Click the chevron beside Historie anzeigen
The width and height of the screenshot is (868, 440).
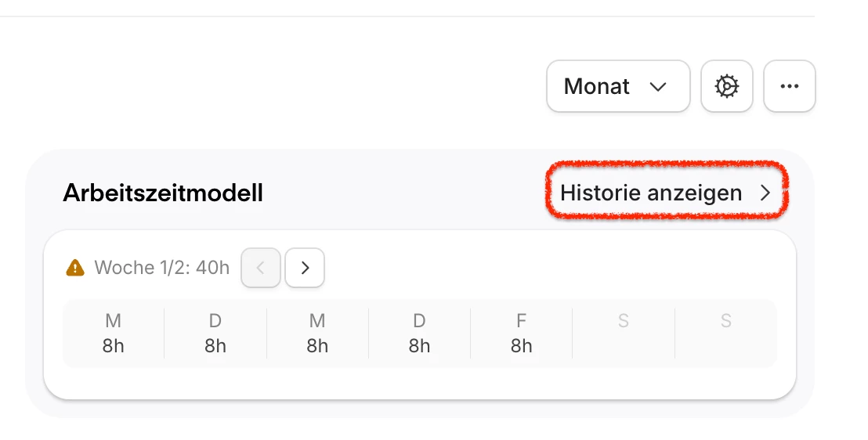pyautogui.click(x=765, y=193)
